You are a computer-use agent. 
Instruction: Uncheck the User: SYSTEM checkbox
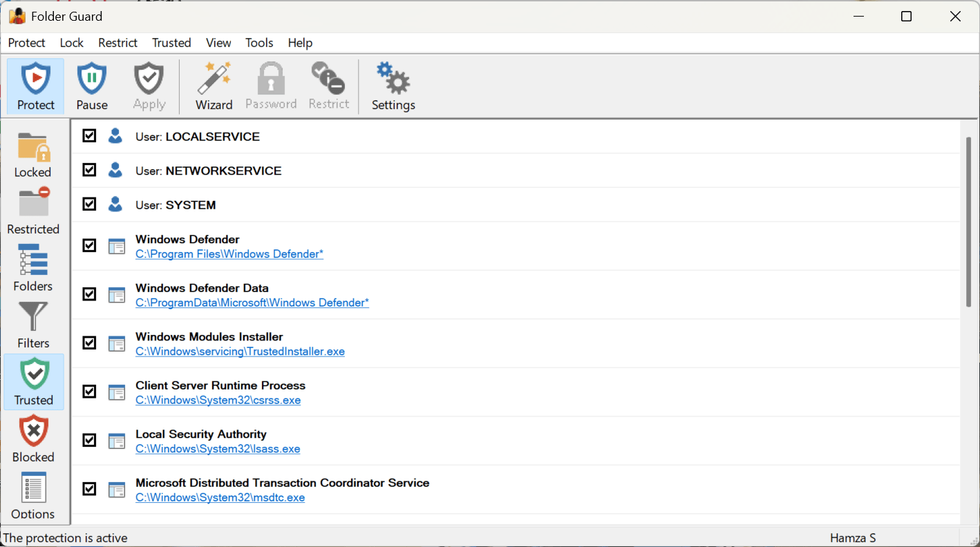(x=89, y=204)
